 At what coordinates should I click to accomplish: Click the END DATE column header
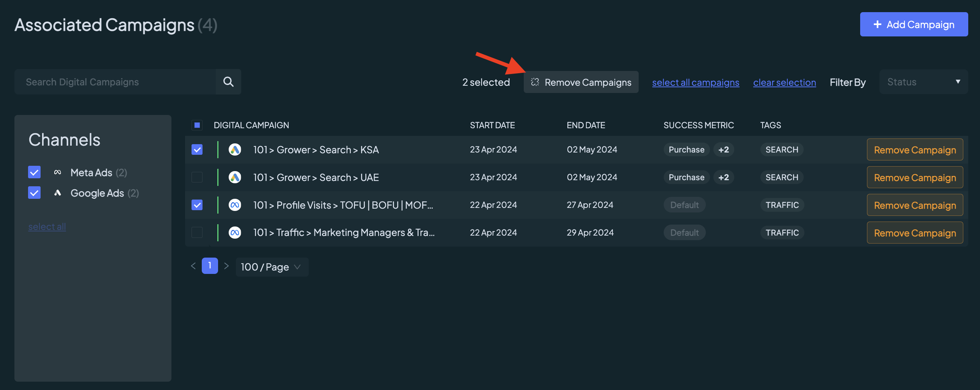[x=586, y=125]
